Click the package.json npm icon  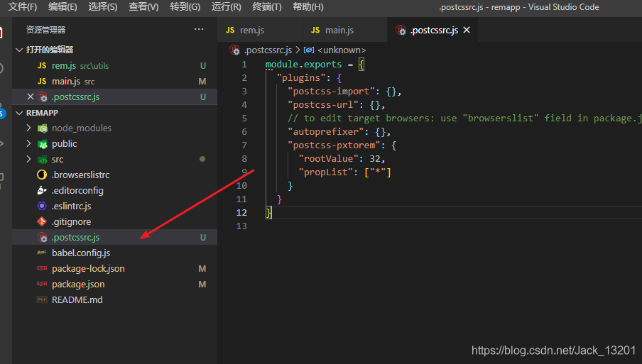[42, 285]
